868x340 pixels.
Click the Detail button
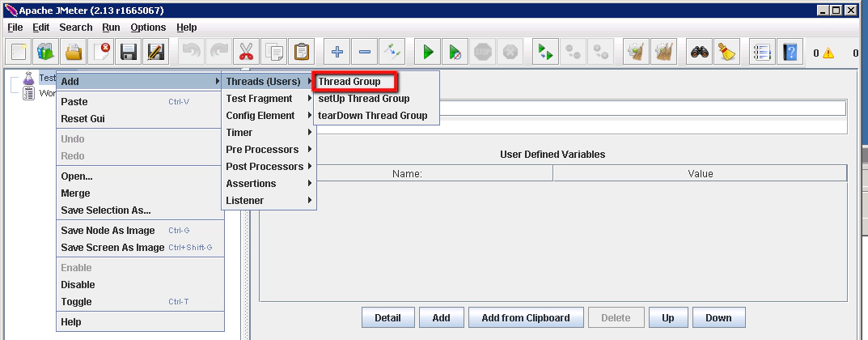point(387,318)
